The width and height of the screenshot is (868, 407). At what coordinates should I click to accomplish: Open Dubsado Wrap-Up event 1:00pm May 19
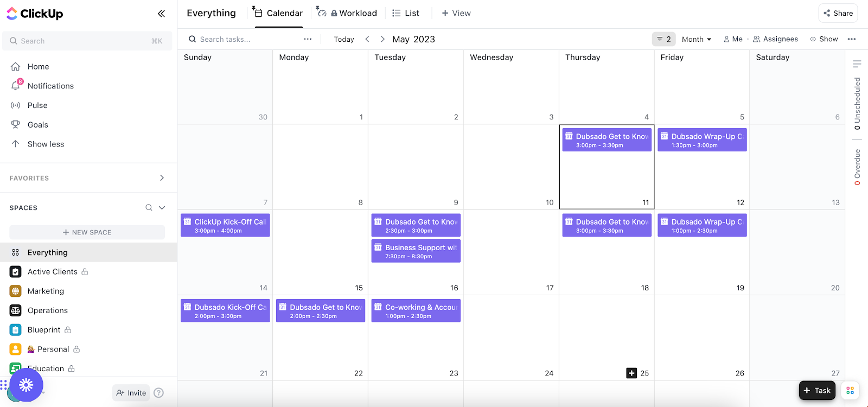702,225
